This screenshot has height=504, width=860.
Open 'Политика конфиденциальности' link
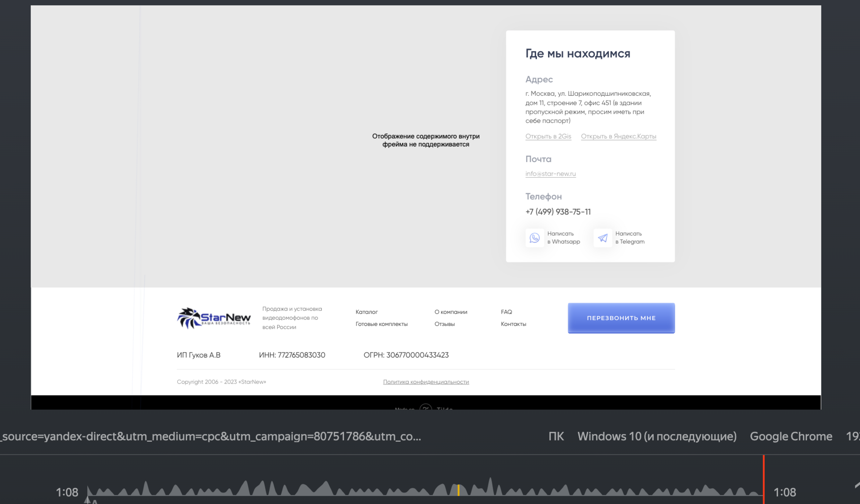(x=426, y=382)
